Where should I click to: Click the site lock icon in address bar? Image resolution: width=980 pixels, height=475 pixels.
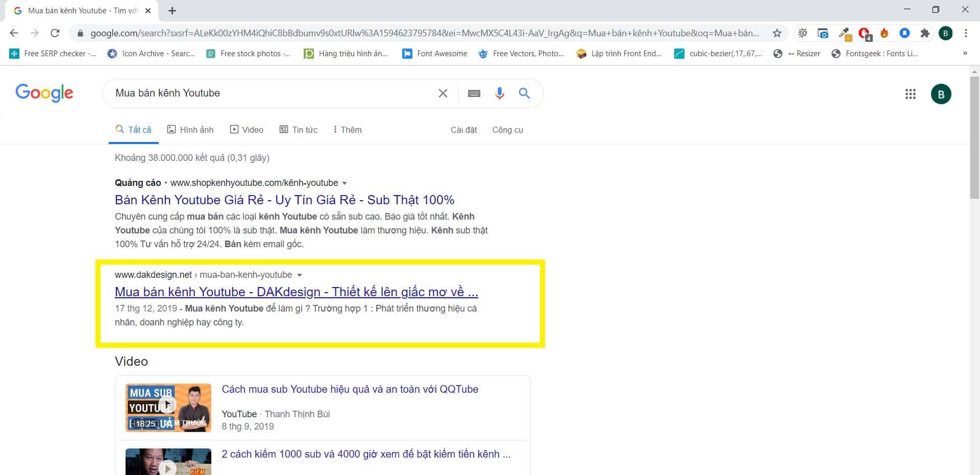[80, 33]
